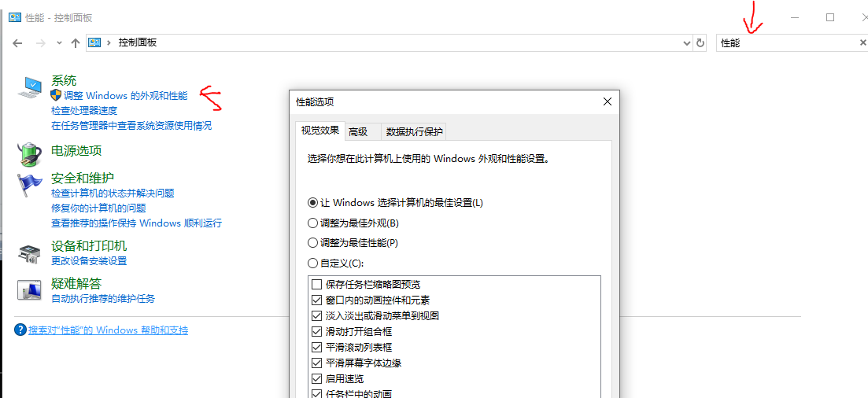This screenshot has height=398, width=868.
Task: Uncheck 淡入淡出或滑动菜单到视图
Action: (316, 316)
